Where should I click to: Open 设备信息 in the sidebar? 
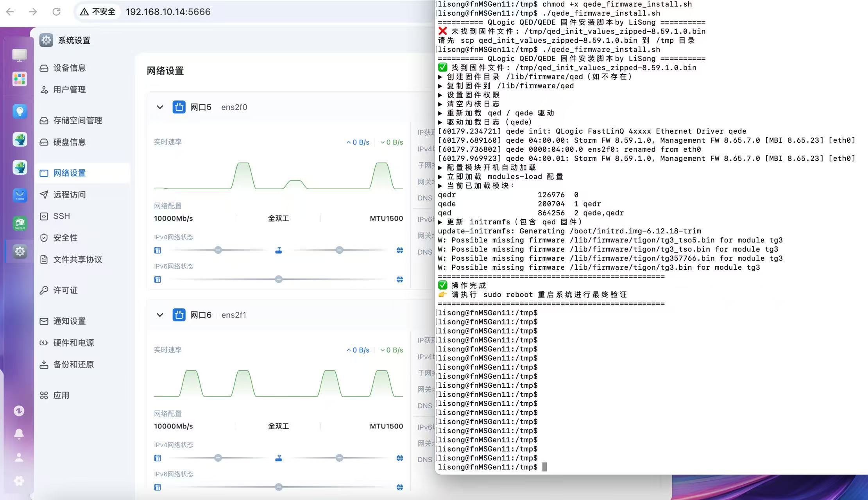pyautogui.click(x=70, y=68)
